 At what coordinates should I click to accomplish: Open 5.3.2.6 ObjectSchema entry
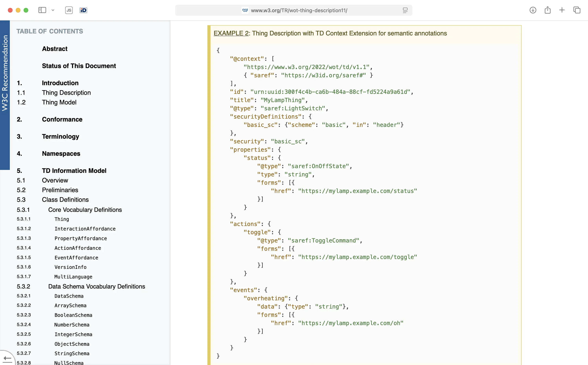click(x=72, y=344)
